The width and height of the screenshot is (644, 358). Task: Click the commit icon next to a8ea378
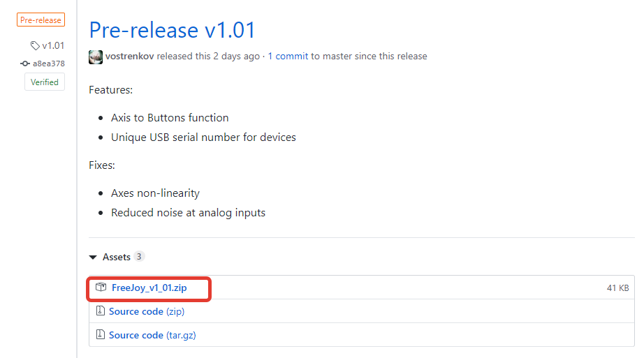[25, 64]
